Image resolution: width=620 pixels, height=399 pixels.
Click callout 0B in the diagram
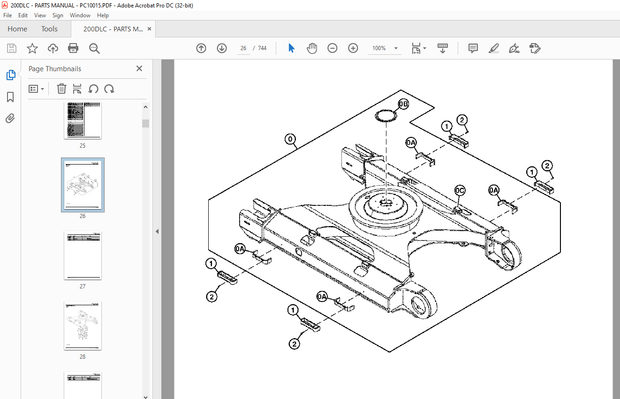pos(403,104)
